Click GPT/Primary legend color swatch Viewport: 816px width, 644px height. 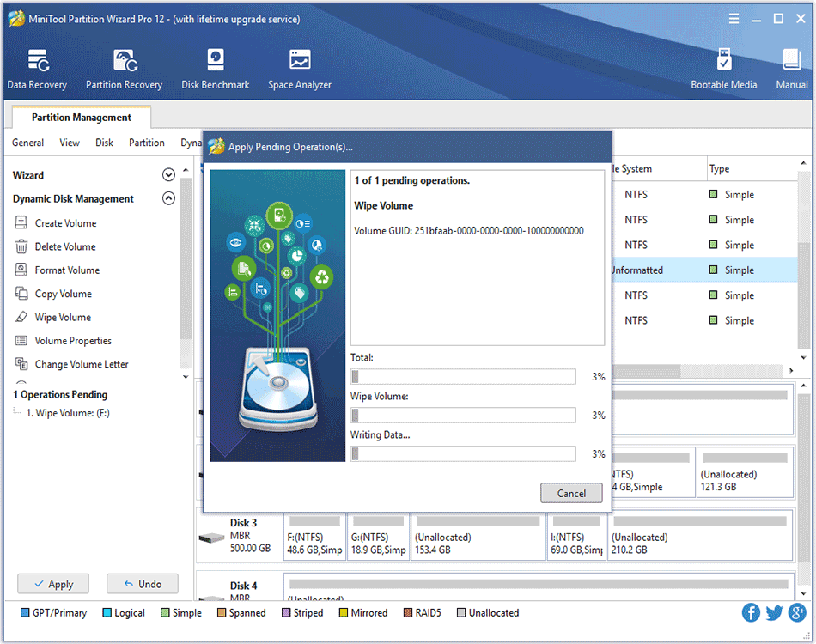click(24, 613)
